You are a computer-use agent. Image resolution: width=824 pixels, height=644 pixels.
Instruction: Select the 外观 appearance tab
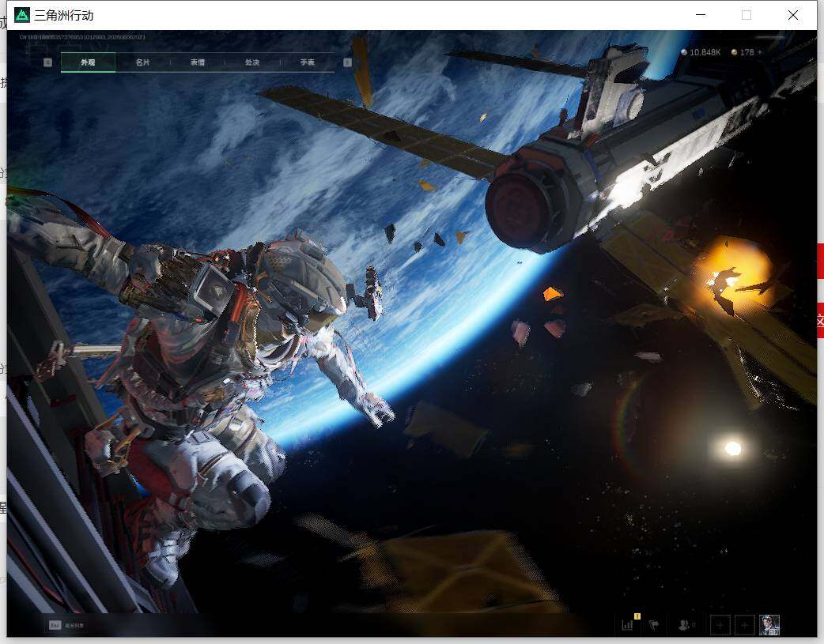pos(88,62)
